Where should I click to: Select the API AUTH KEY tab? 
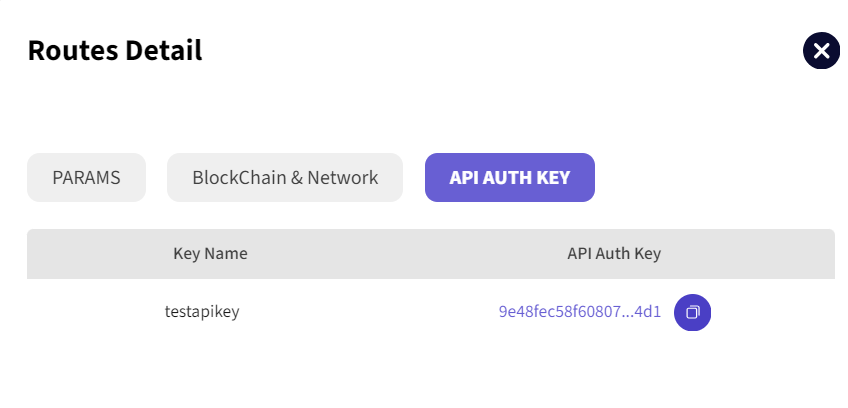(x=510, y=178)
